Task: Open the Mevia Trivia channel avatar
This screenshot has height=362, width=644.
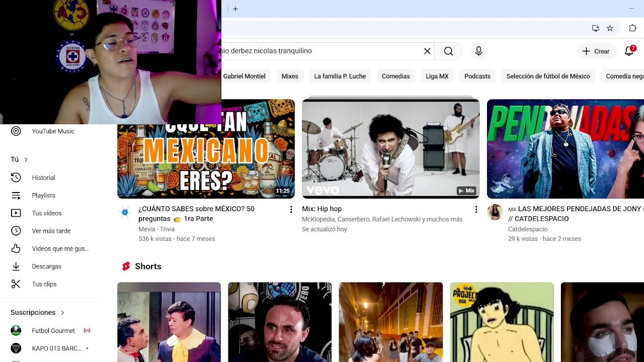Action: click(x=125, y=212)
